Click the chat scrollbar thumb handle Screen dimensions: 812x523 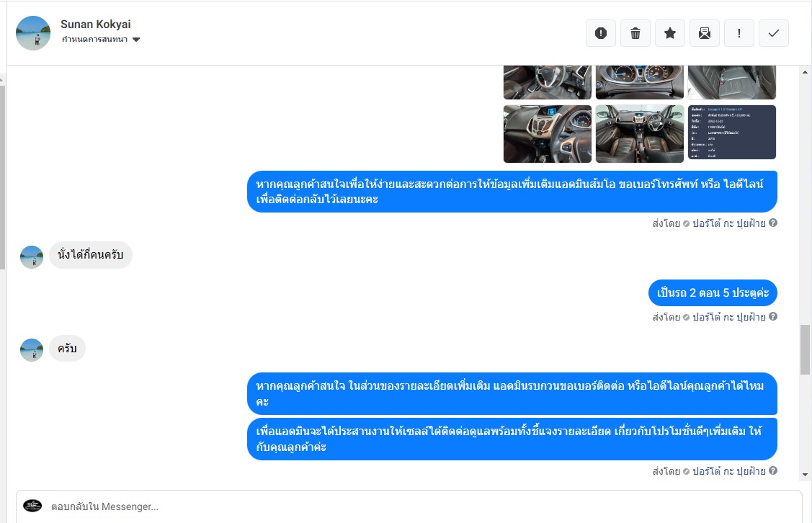805,349
